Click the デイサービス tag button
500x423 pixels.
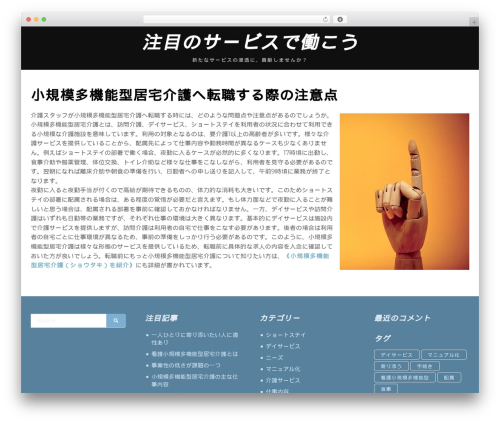point(397,355)
